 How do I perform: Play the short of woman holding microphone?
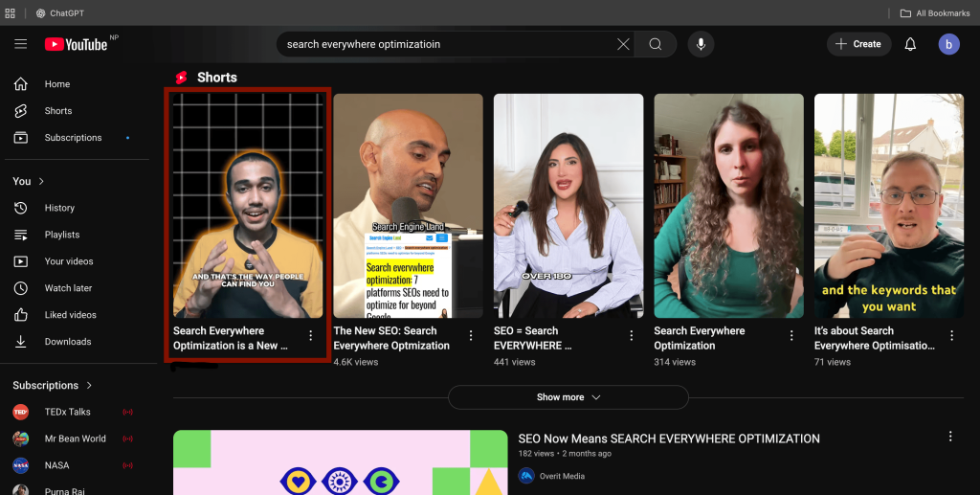(568, 206)
